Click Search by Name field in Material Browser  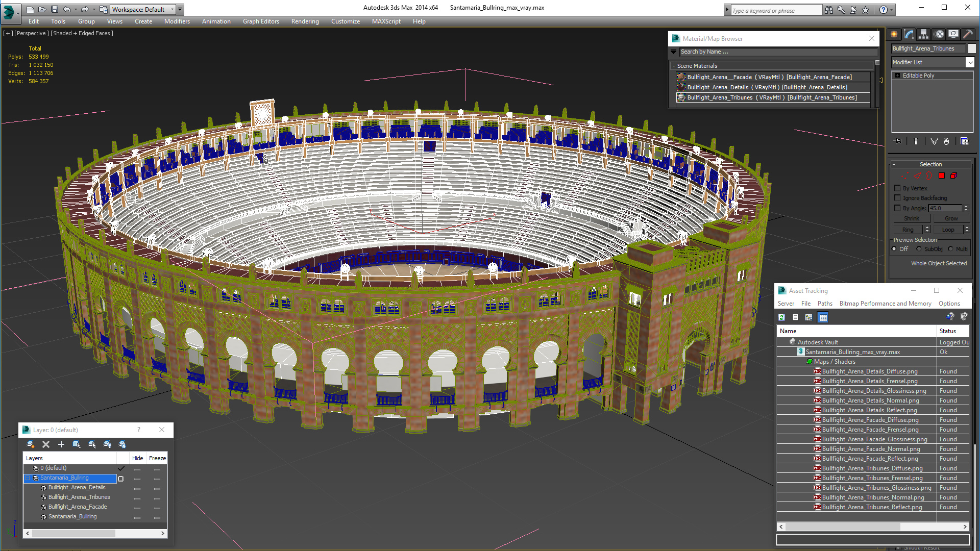776,52
